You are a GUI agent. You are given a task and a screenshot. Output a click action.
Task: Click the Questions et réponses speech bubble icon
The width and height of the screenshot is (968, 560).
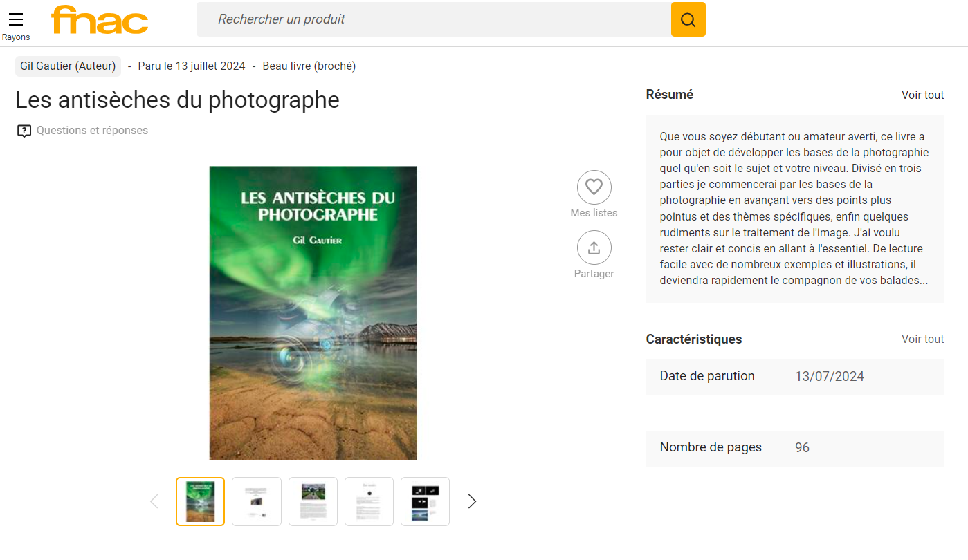pos(24,131)
